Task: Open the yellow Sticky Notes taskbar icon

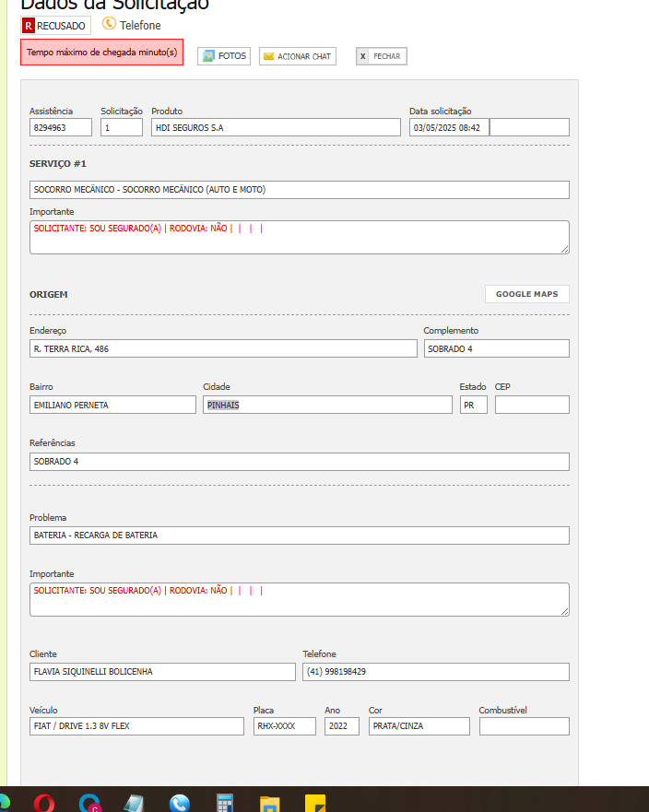Action: pyautogui.click(x=315, y=804)
